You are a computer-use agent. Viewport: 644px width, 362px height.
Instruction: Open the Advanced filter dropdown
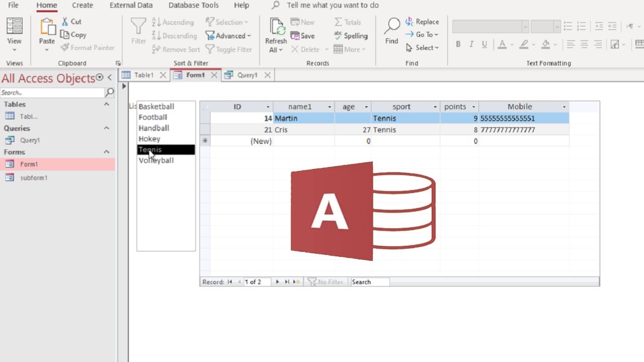[227, 36]
